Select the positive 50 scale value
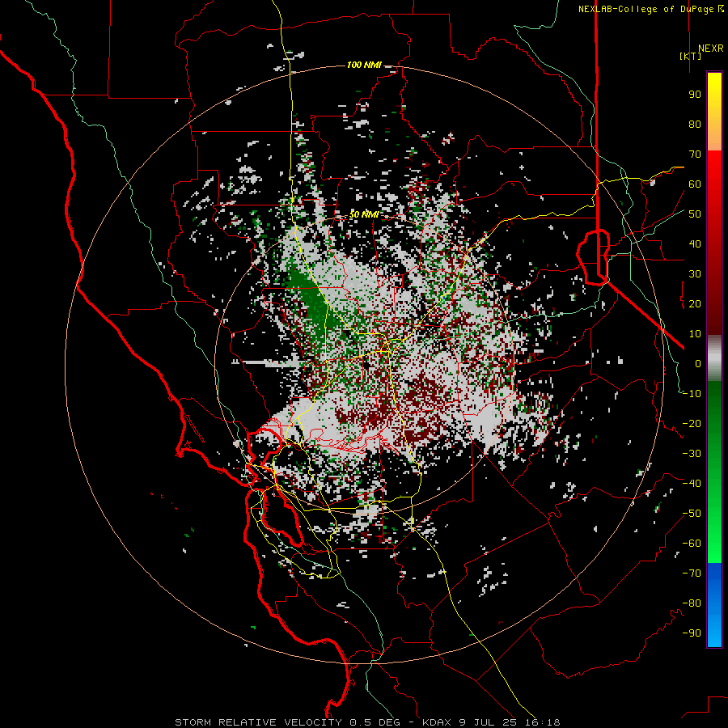Image resolution: width=728 pixels, height=728 pixels. 695,214
